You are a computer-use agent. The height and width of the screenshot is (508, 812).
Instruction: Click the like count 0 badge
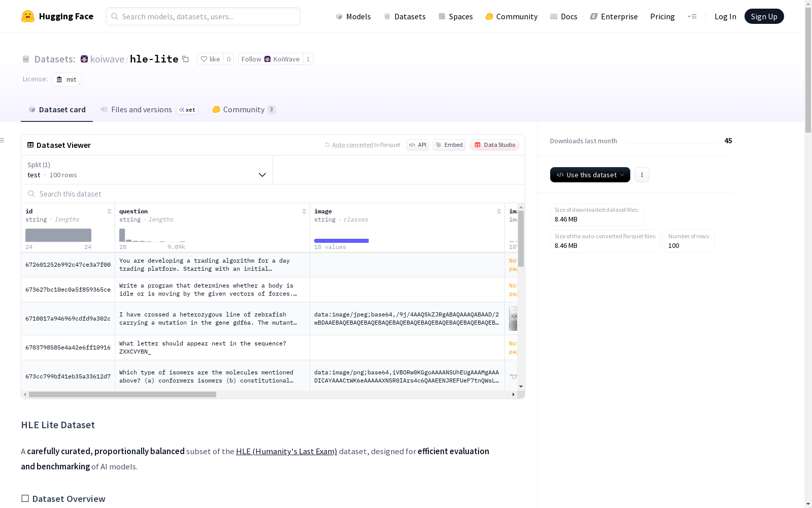pyautogui.click(x=229, y=59)
